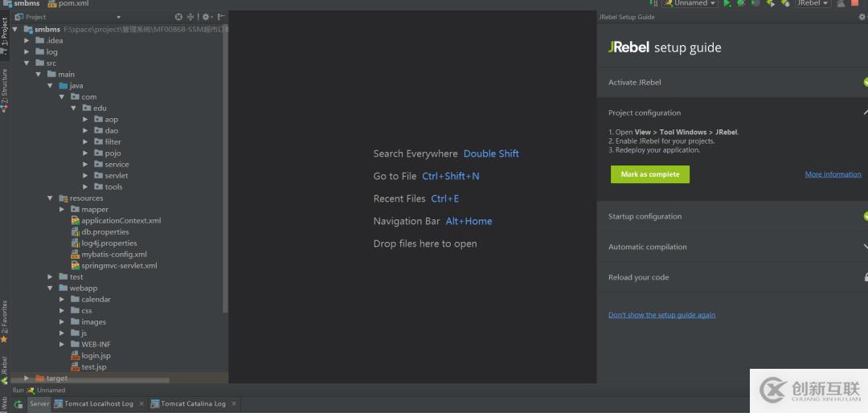Image resolution: width=868 pixels, height=413 pixels.
Task: Collapse the webapp folder
Action: click(50, 288)
